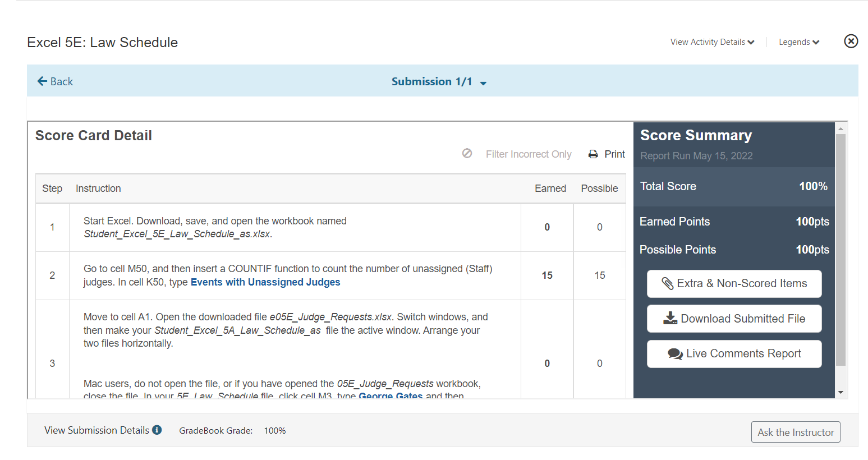Open the Legends dropdown

(x=799, y=42)
